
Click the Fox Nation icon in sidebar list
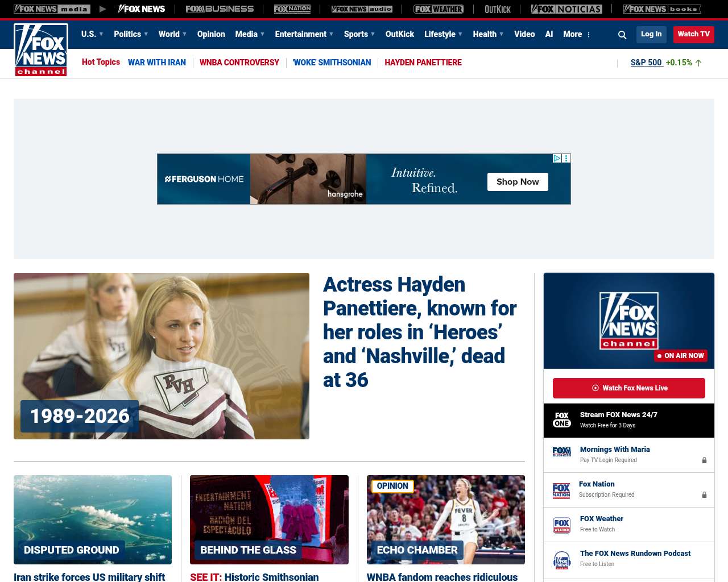(x=561, y=490)
